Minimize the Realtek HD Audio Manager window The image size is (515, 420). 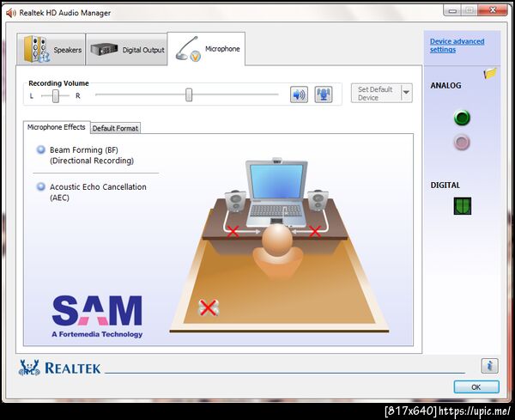(x=452, y=10)
